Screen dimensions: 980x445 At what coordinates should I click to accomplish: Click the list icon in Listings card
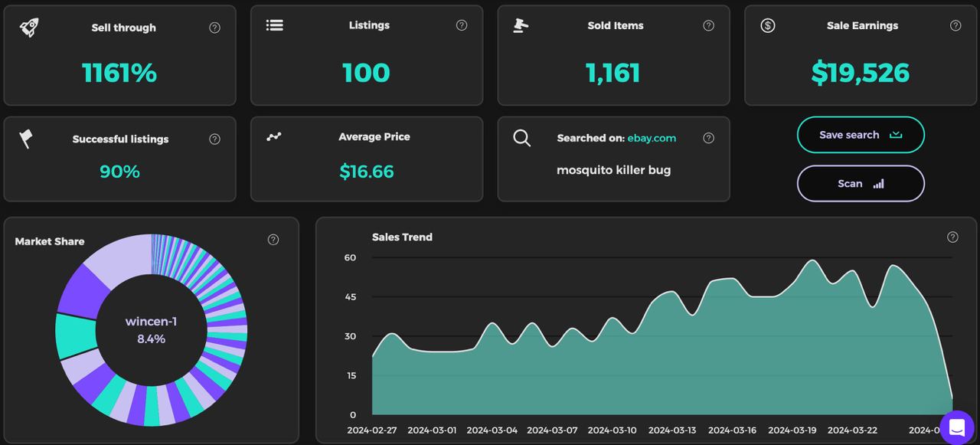click(x=275, y=25)
